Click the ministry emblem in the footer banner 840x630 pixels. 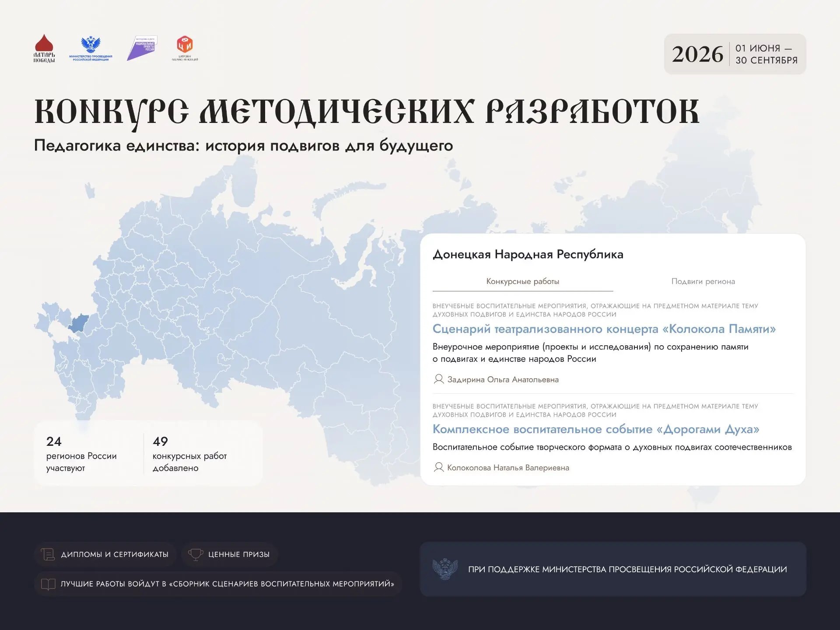[445, 569]
